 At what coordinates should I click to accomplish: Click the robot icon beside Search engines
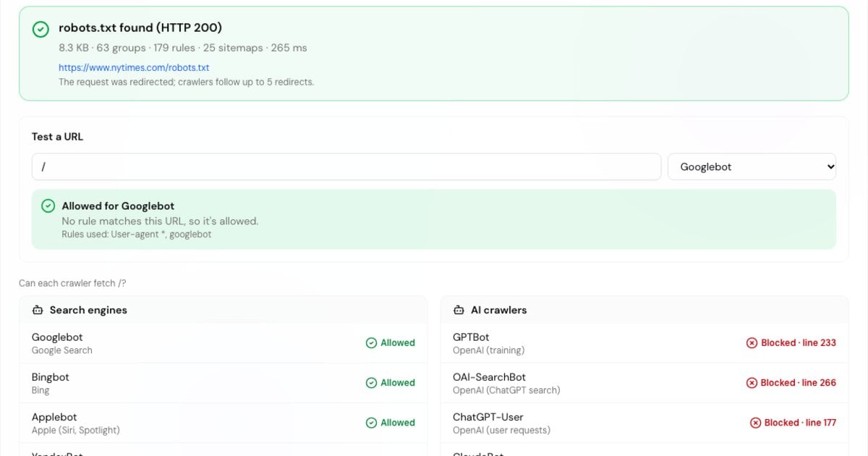tap(38, 310)
